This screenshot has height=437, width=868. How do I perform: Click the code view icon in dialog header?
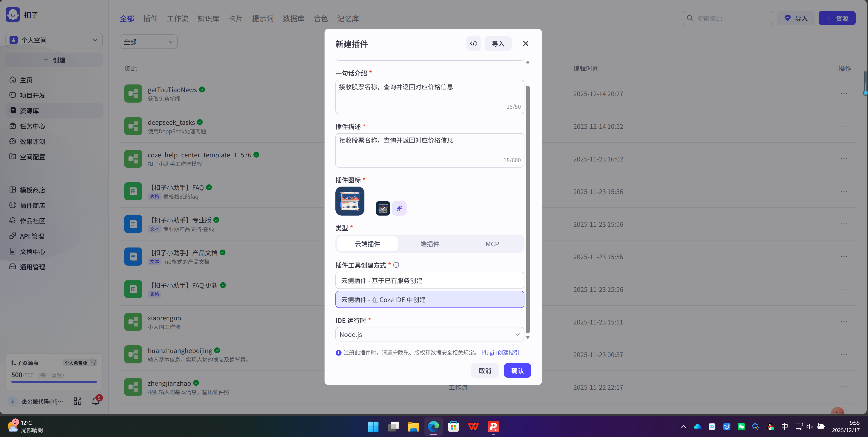coord(473,43)
